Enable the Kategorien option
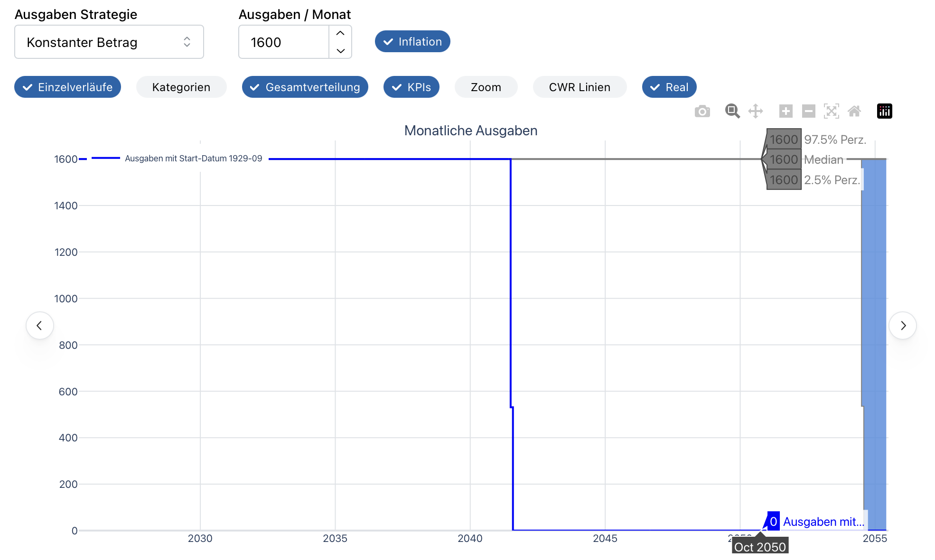This screenshot has width=935, height=560. (x=181, y=87)
